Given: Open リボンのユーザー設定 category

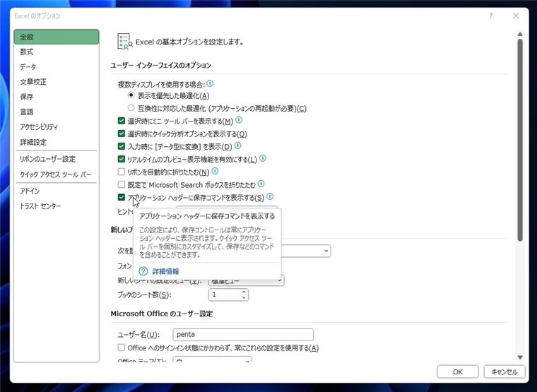Looking at the screenshot, I should (57, 159).
